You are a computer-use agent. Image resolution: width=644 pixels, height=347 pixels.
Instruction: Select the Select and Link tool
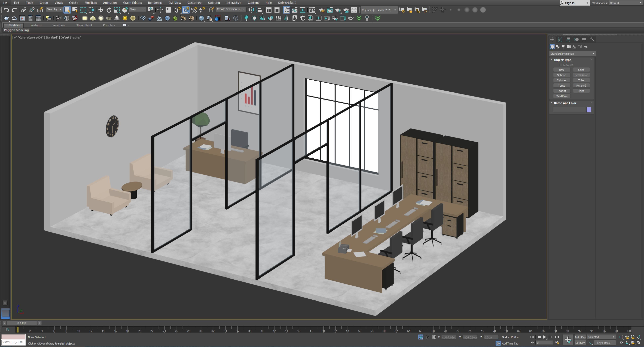coord(24,10)
